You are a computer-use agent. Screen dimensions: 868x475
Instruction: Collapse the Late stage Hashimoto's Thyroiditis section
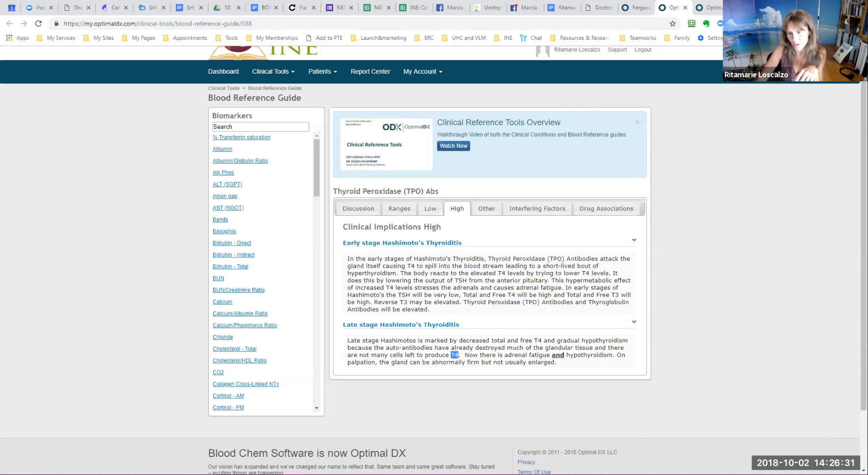click(x=634, y=322)
